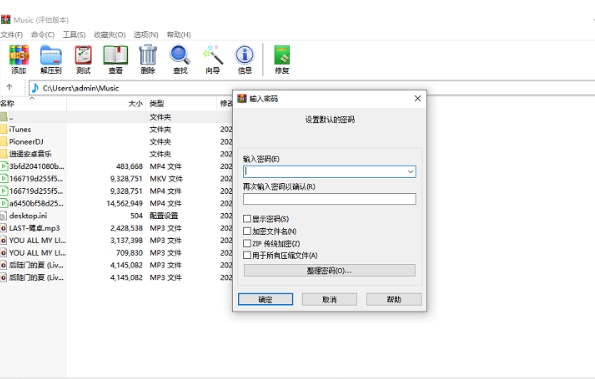Click the C:\Users\admin\Music address path
Viewport: 595px width, 379px height.
click(81, 88)
